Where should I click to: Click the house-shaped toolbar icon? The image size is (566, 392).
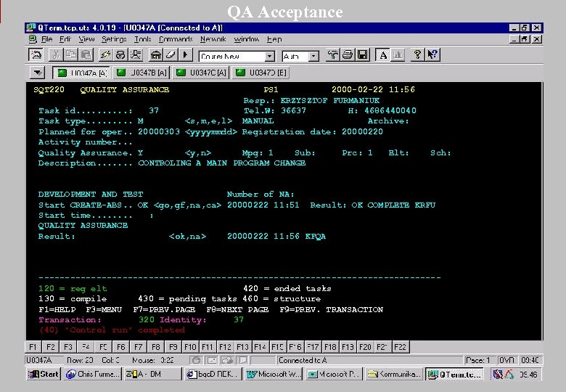coord(156,55)
